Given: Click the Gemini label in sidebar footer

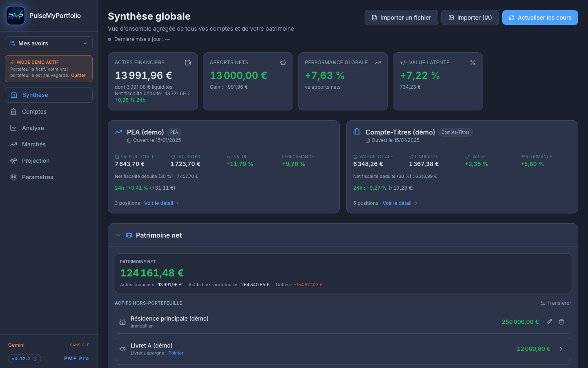Looking at the screenshot, I should tap(16, 345).
